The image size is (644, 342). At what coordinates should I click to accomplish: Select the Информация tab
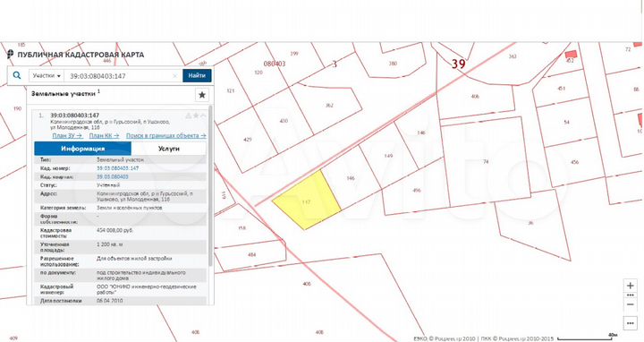(82, 149)
